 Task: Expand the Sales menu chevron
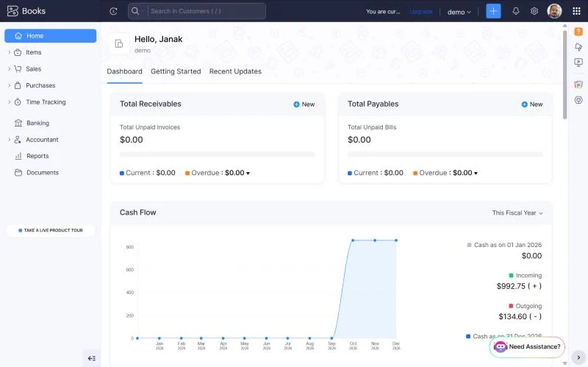pos(9,68)
